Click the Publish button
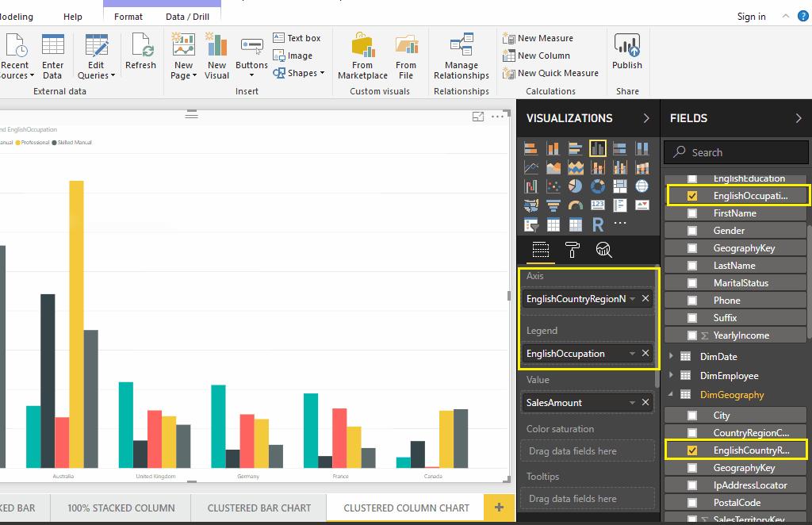The image size is (812, 525). click(627, 52)
